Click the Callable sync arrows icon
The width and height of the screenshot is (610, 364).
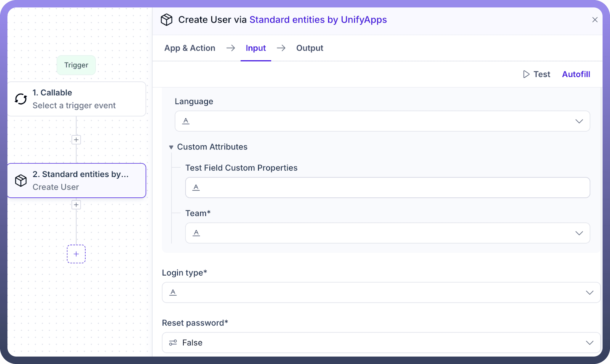tap(21, 99)
